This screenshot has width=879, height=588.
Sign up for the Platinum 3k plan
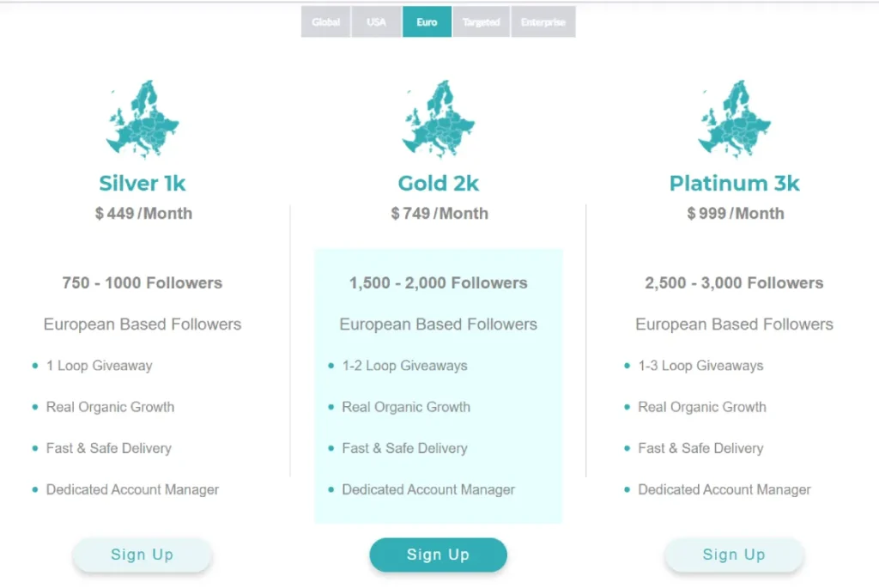tap(734, 555)
